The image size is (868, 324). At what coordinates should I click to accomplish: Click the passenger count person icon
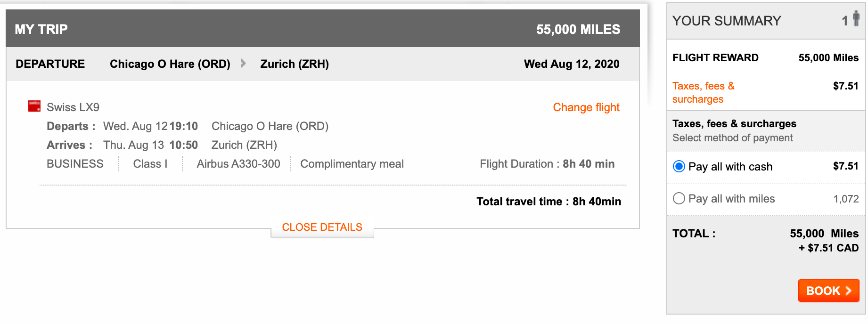[856, 19]
